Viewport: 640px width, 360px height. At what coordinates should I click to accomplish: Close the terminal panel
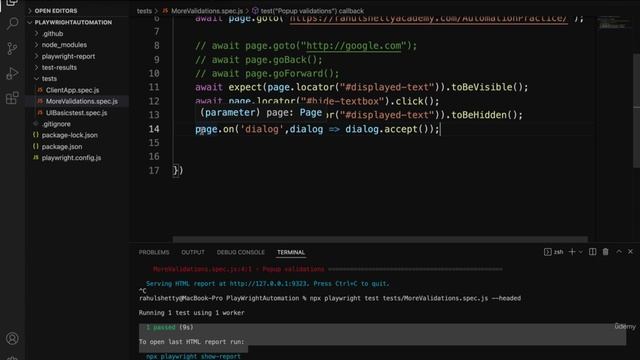pos(631,251)
